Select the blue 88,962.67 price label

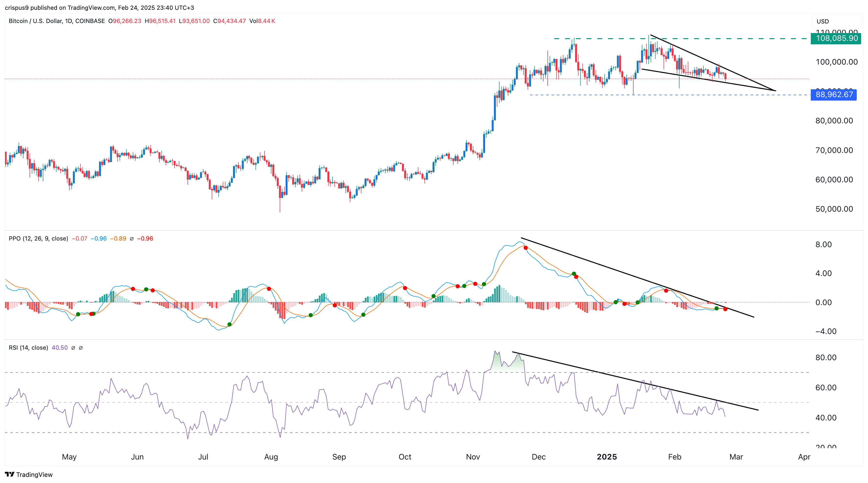(x=834, y=94)
